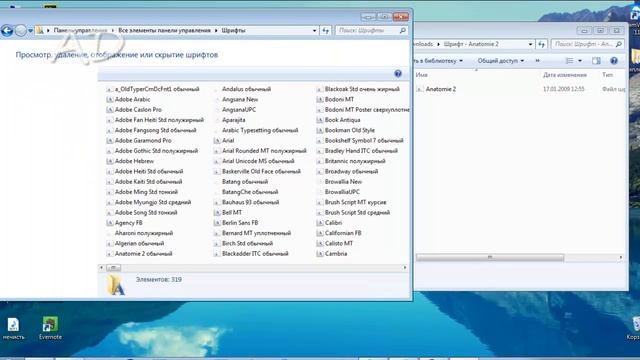Open recent pages dropdown next to Forward arrow
640x360 pixels.
pos(30,31)
